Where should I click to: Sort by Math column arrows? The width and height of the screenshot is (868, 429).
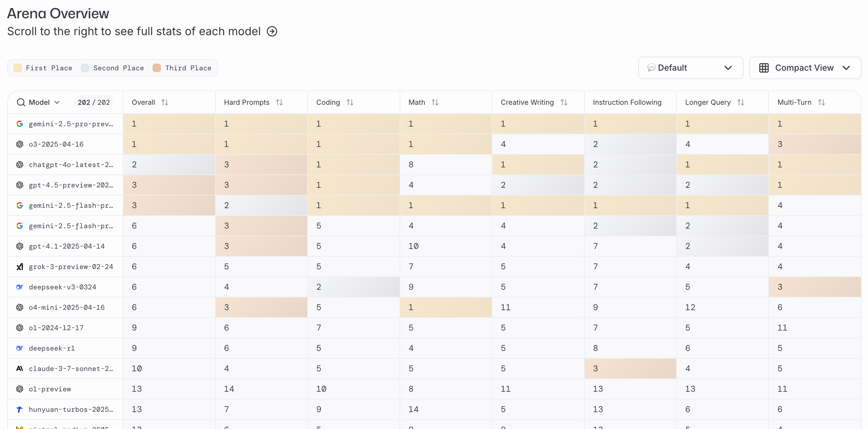435,102
